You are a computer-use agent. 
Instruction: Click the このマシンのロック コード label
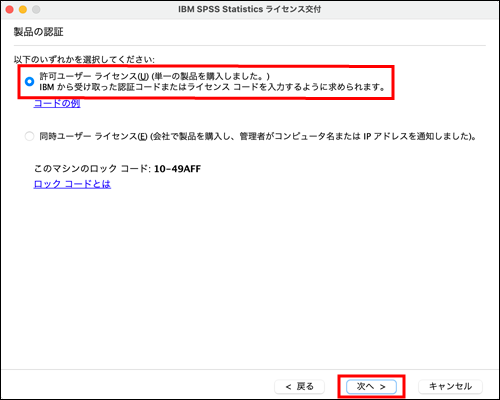pyautogui.click(x=93, y=169)
